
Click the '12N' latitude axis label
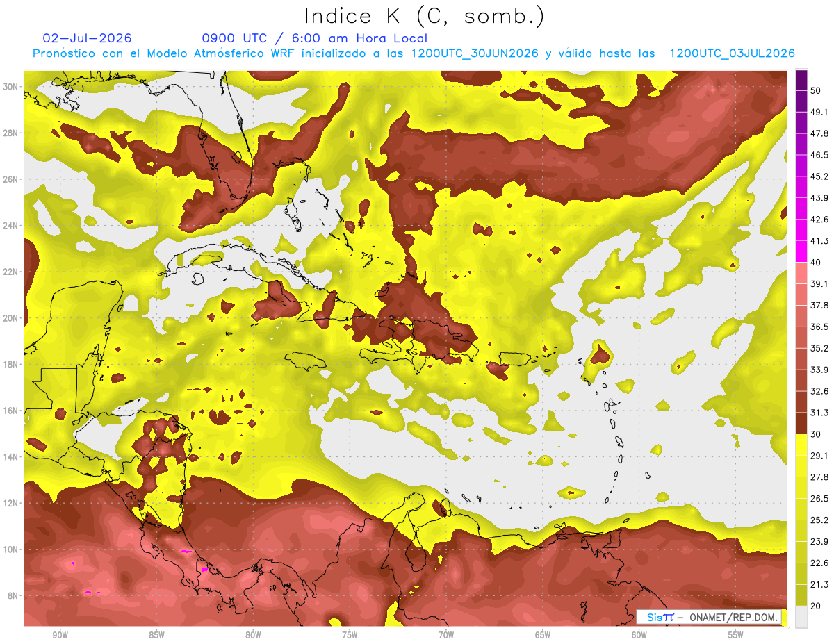click(x=11, y=503)
